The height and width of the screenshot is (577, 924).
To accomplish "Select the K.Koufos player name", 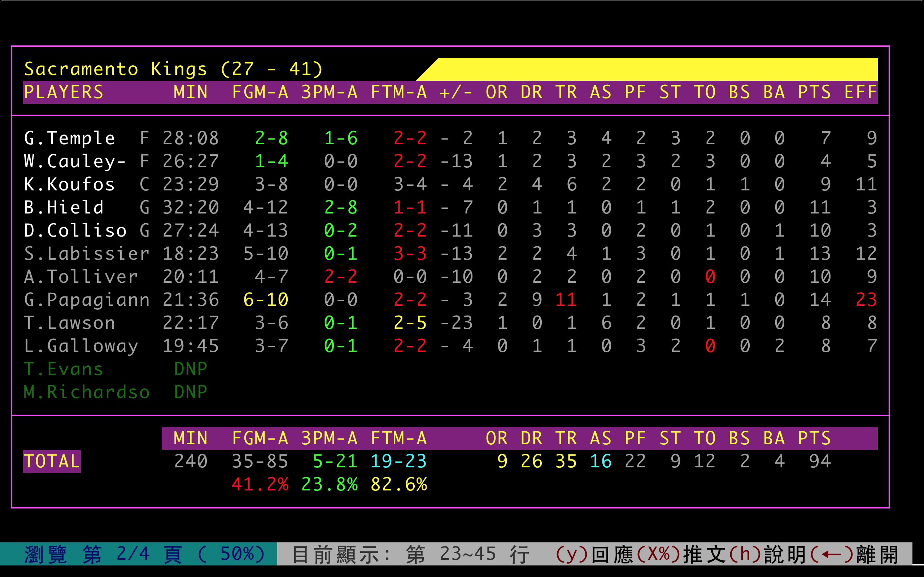I will point(70,184).
